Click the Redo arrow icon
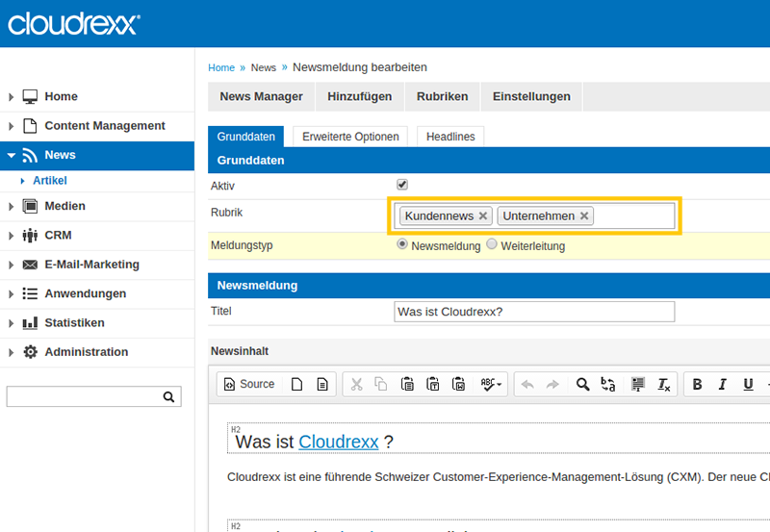This screenshot has height=532, width=770. (552, 384)
